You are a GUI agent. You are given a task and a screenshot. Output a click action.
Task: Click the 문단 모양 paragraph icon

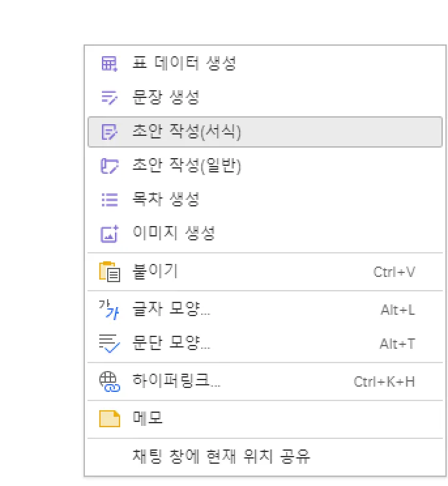[x=109, y=343]
